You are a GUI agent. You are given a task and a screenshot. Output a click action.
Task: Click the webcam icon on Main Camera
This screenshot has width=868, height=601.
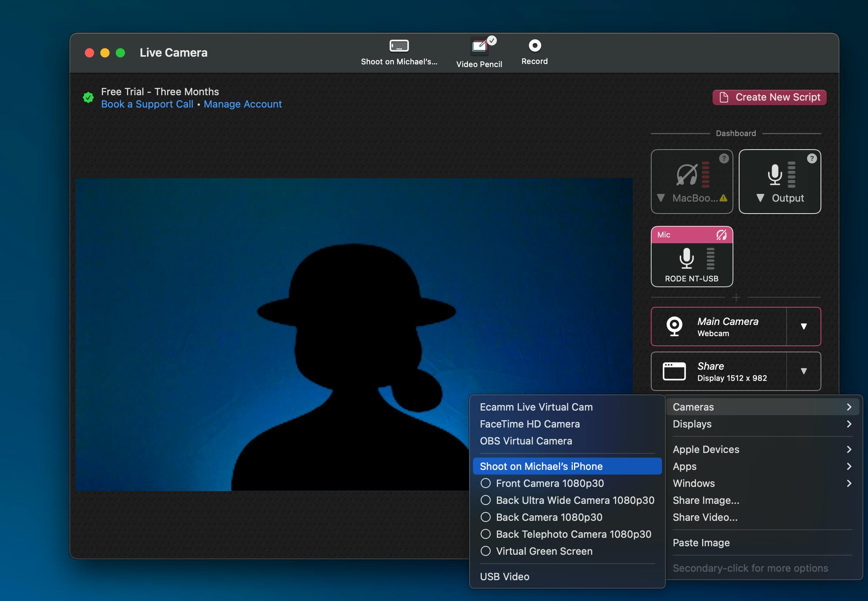(x=674, y=327)
